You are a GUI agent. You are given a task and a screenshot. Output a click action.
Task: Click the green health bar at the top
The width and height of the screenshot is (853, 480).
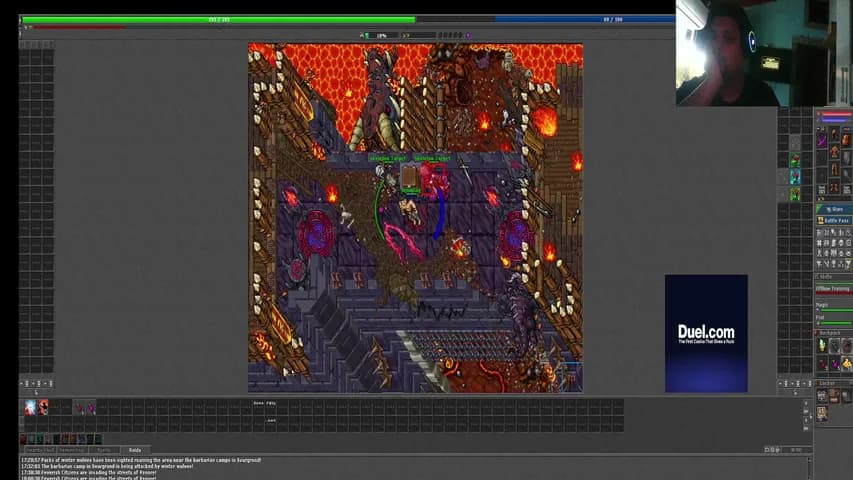(219, 20)
